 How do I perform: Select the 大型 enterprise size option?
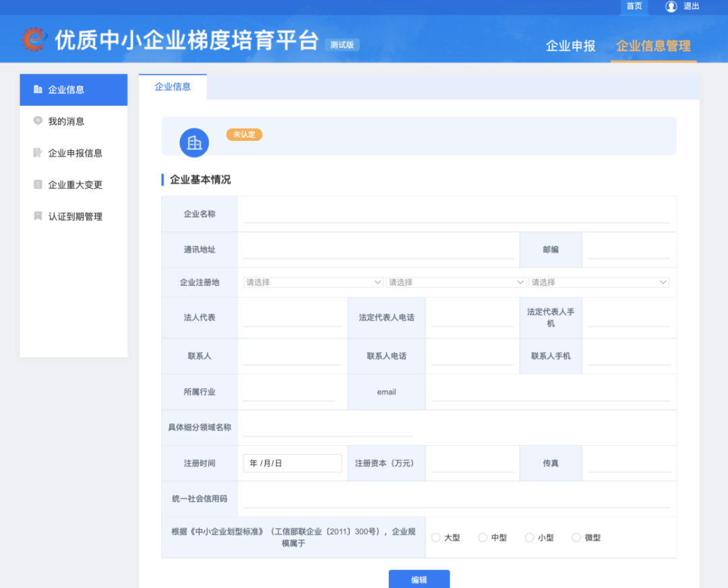tap(436, 537)
